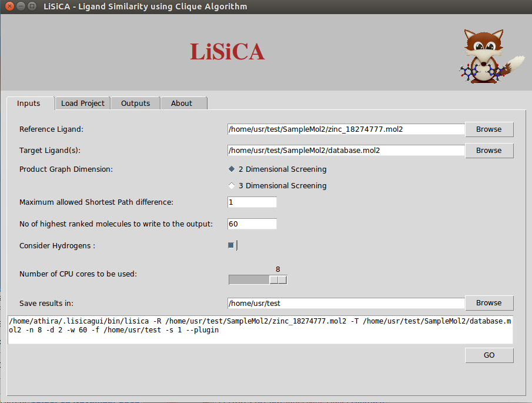This screenshot has width=532, height=403.
Task: Browse for the Save results folder
Action: point(488,302)
